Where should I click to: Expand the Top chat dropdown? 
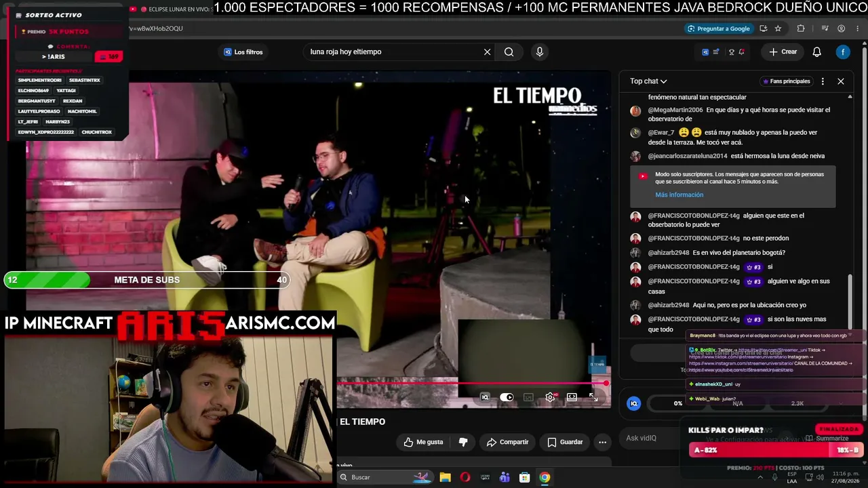click(648, 81)
